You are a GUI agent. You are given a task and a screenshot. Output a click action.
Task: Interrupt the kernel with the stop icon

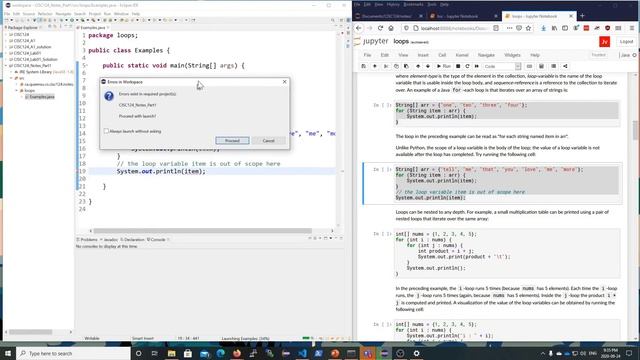(x=458, y=66)
